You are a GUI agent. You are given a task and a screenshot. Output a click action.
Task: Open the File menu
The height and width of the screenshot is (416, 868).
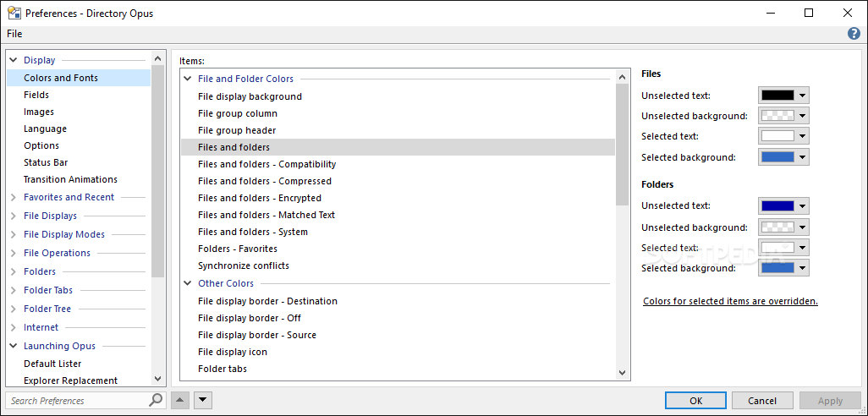[14, 34]
